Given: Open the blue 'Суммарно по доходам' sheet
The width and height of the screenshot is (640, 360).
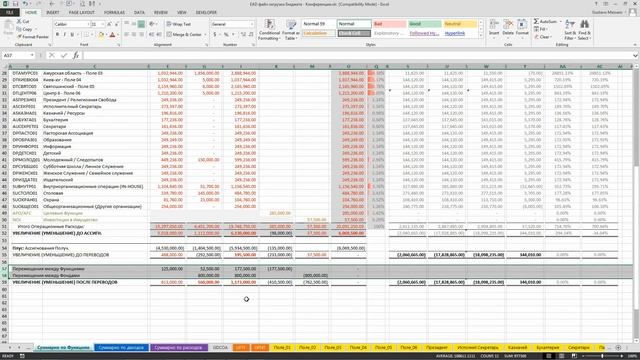Looking at the screenshot, I should point(121,347).
